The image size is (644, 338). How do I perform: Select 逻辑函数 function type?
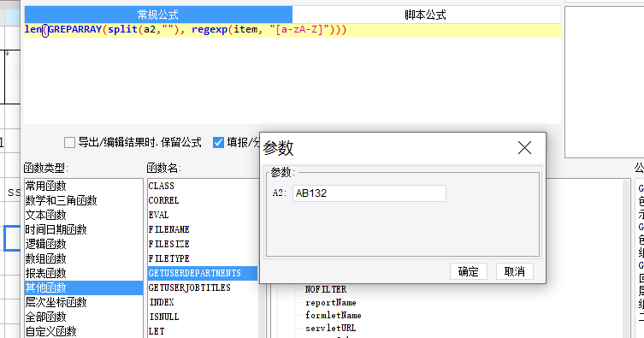(83, 244)
